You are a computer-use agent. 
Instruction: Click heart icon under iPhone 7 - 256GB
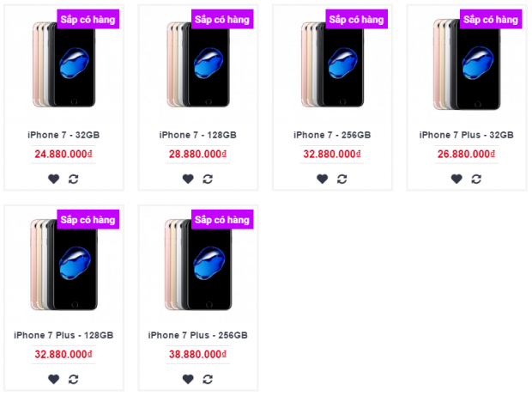point(323,179)
